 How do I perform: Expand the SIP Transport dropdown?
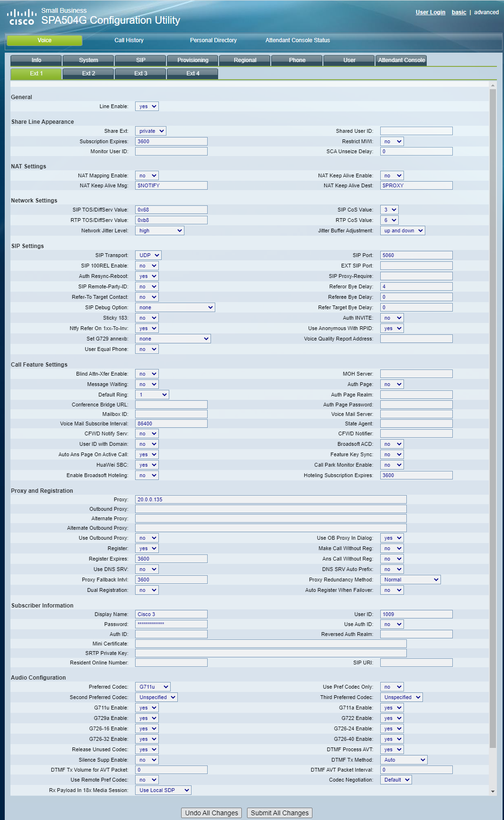coord(148,255)
